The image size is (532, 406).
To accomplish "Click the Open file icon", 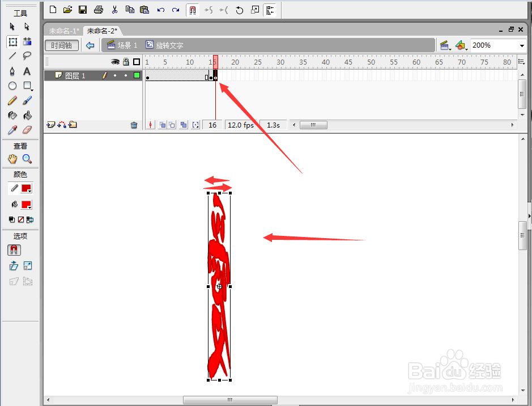I will click(68, 10).
